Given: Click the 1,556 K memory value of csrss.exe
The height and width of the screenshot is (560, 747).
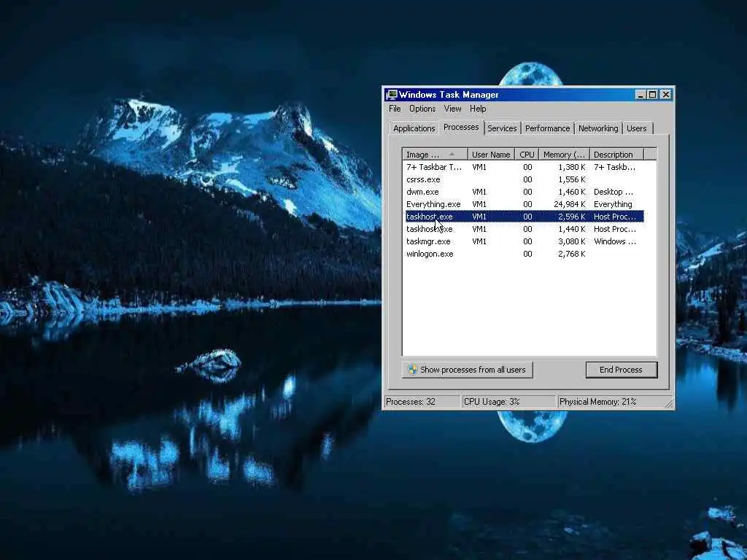Looking at the screenshot, I should point(572,179).
